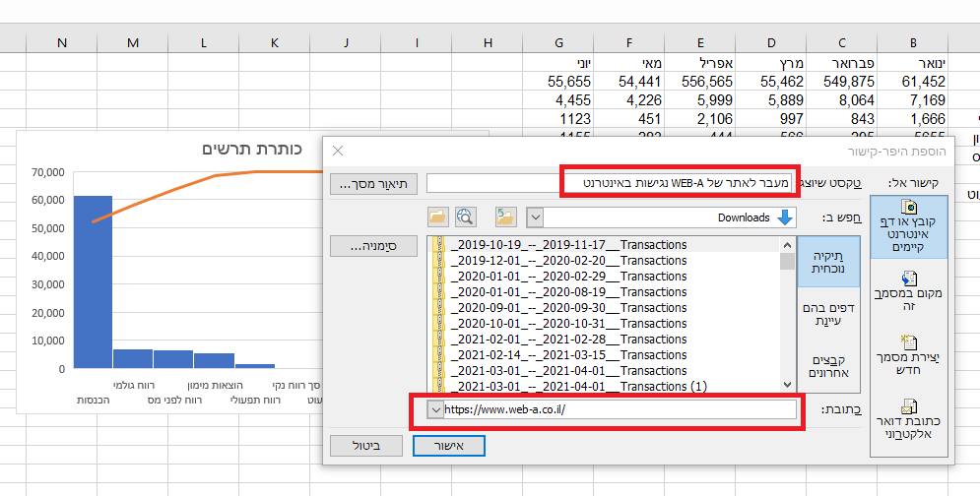This screenshot has height=496, width=980.
Task: Select file _2020-09-01_--_2020-09-30__Transactions
Action: (568, 308)
